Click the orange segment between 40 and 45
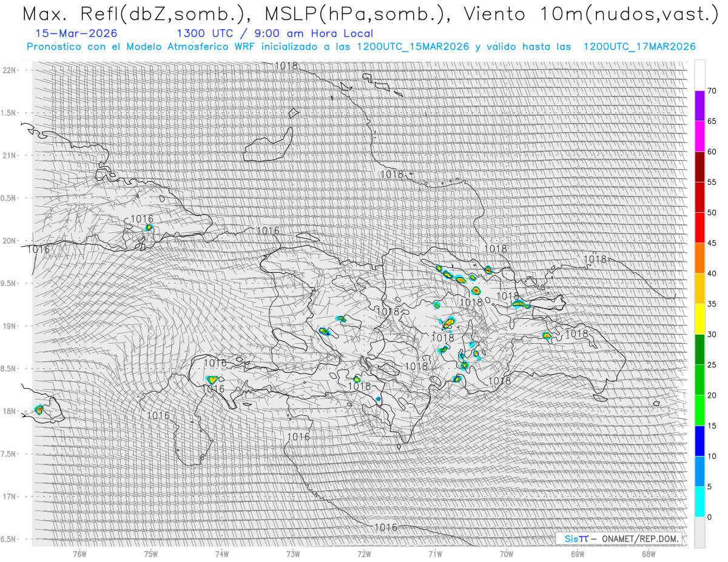This screenshot has width=728, height=562. click(699, 258)
